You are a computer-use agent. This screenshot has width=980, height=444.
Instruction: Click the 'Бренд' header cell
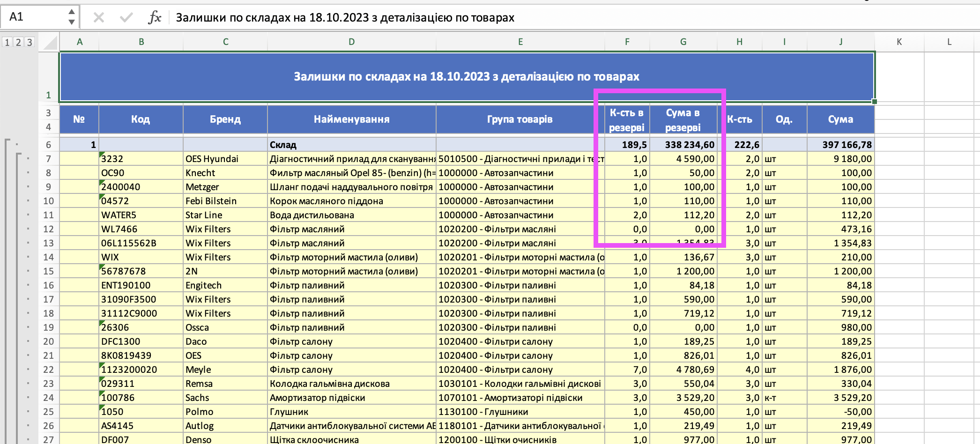click(x=225, y=119)
